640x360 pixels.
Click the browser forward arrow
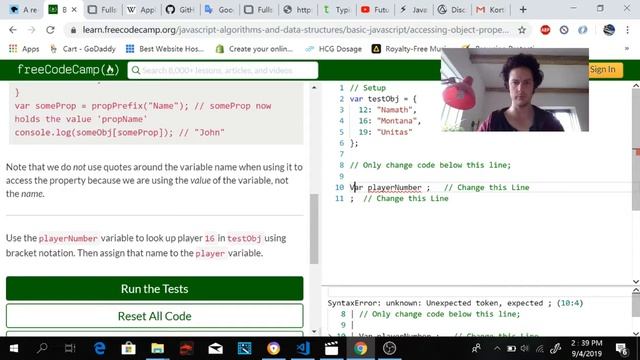(x=31, y=30)
